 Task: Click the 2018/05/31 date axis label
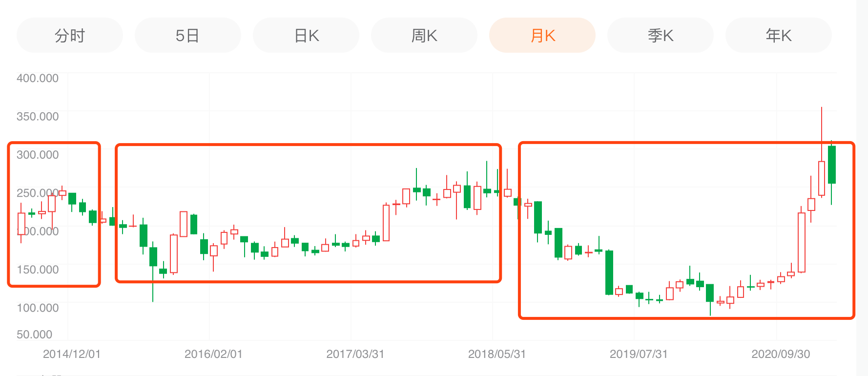pos(497,354)
